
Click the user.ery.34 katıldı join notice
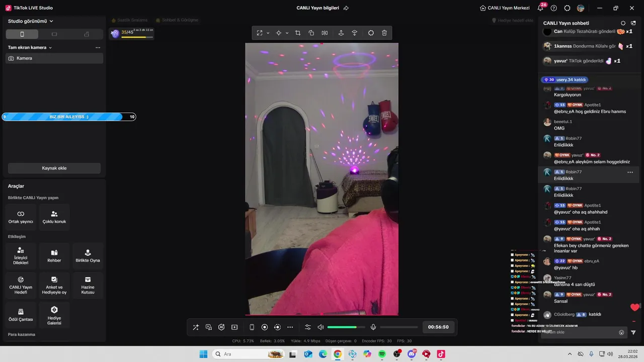point(564,80)
